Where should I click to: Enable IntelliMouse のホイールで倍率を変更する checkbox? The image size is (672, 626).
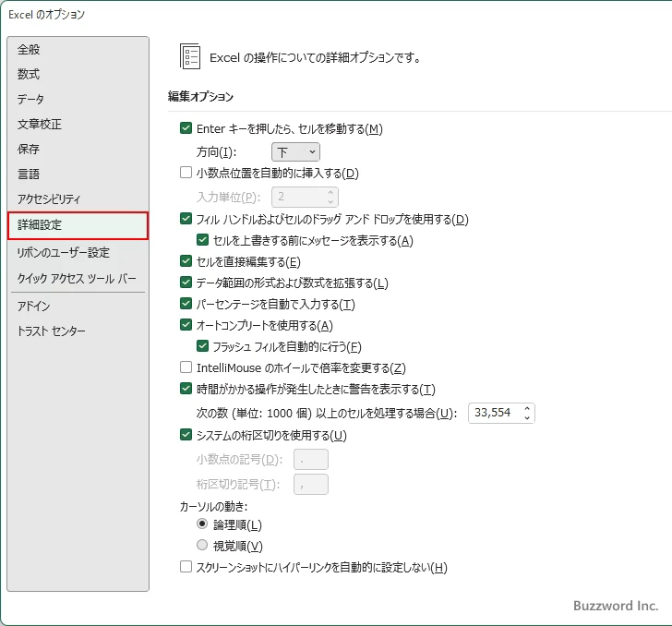[x=186, y=367]
